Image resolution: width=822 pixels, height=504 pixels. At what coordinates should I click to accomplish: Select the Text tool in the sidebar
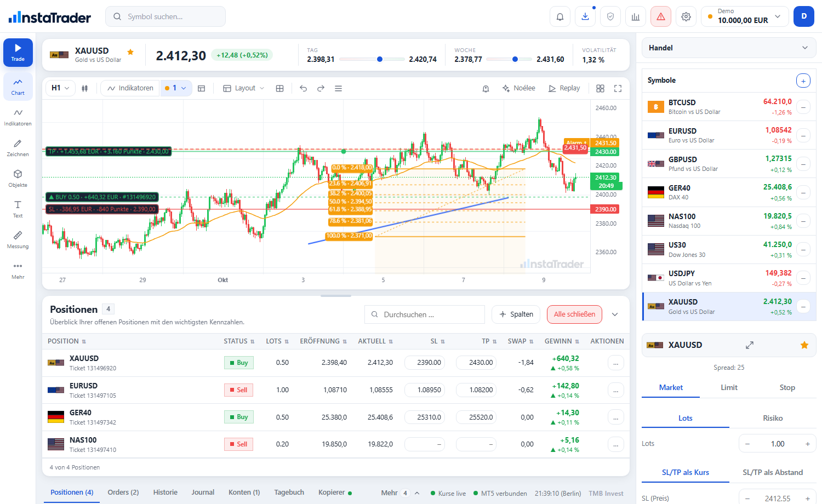[18, 209]
